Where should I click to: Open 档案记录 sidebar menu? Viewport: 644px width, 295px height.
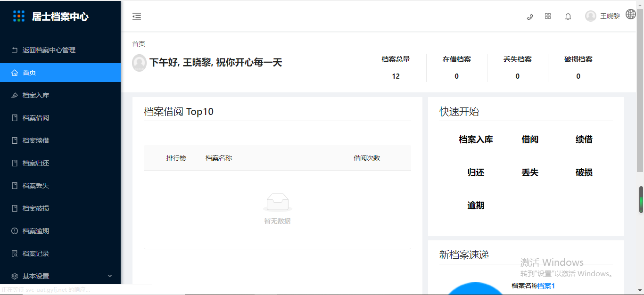[x=60, y=254]
